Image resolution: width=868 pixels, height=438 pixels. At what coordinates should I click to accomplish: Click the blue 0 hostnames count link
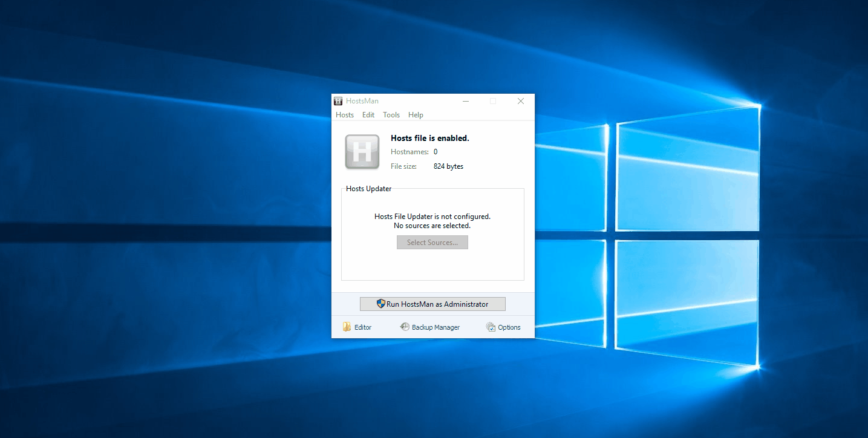[x=435, y=151]
